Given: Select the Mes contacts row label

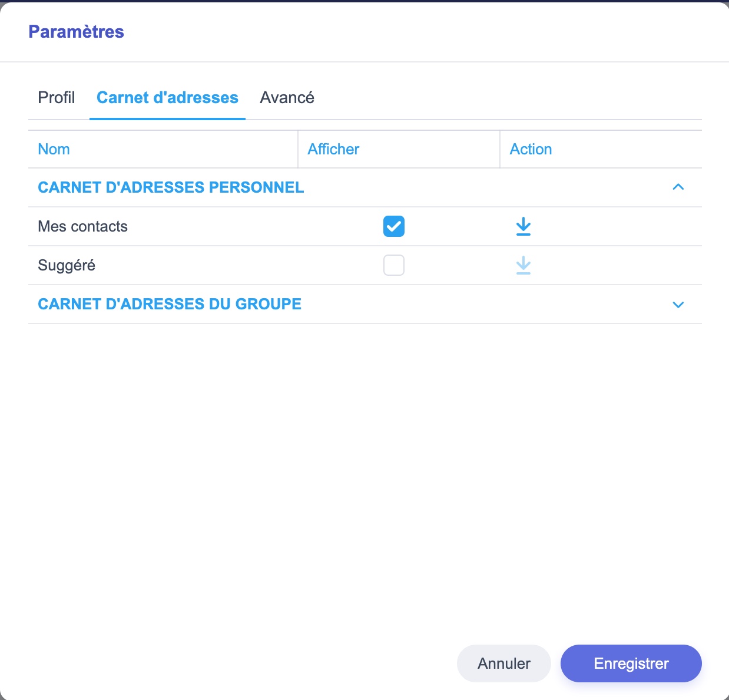Looking at the screenshot, I should coord(82,226).
